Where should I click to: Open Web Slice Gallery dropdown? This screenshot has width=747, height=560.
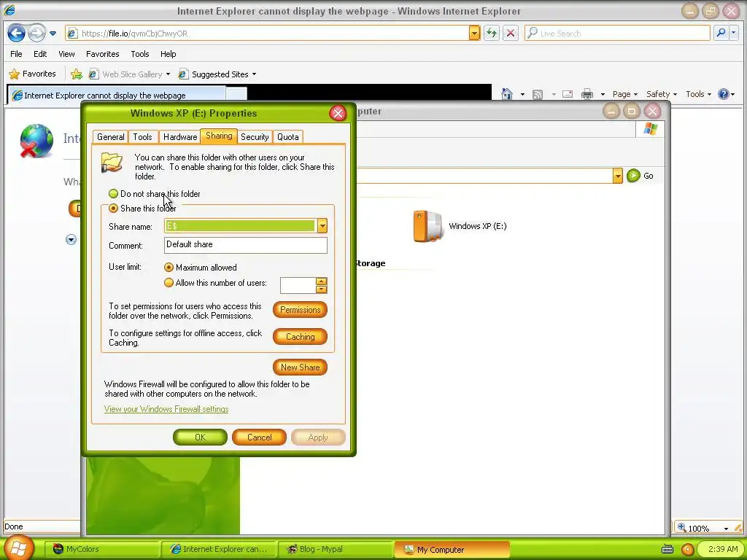[130, 74]
